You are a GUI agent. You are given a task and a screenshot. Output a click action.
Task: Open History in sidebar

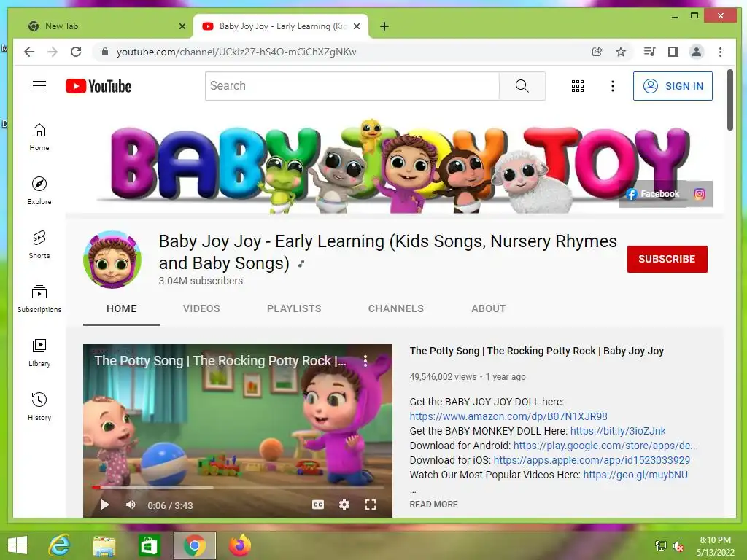[39, 406]
